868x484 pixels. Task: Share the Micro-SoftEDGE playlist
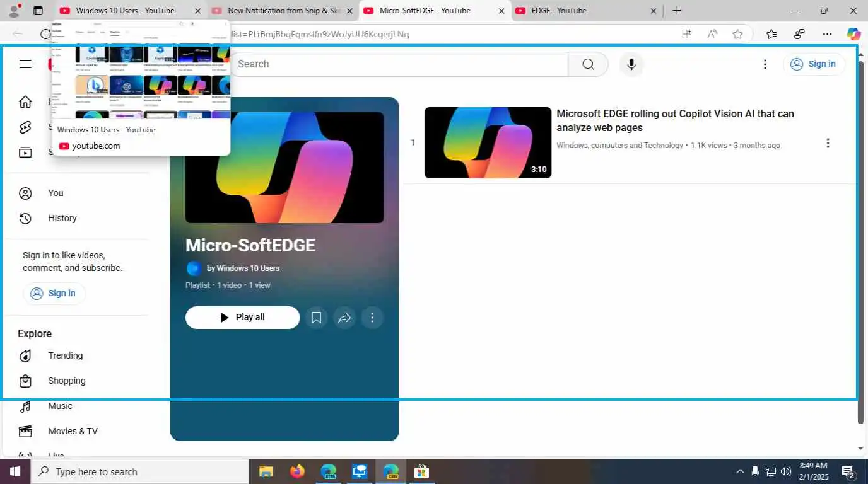point(344,318)
